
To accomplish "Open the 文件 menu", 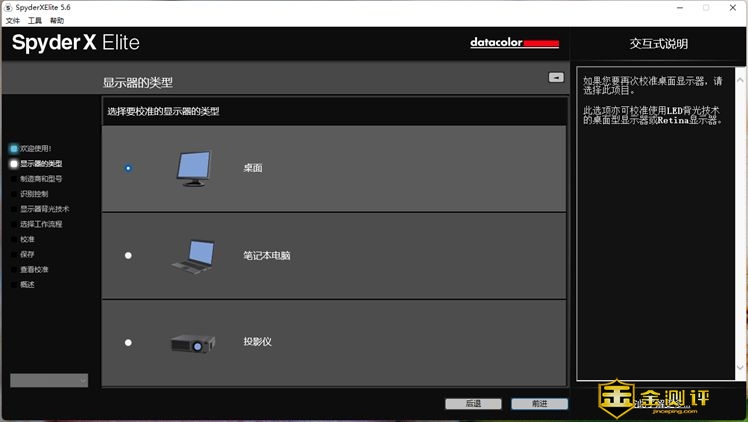I will click(x=13, y=20).
